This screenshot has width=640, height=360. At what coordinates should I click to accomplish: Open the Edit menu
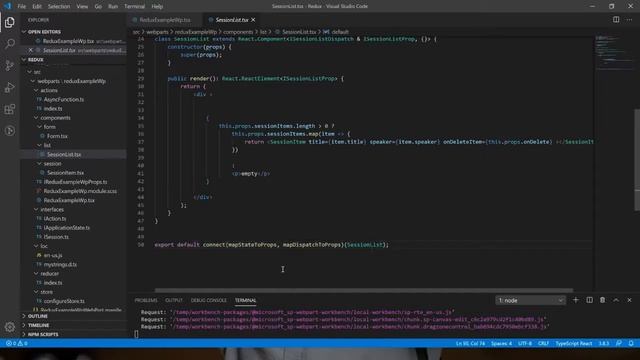tap(37, 7)
